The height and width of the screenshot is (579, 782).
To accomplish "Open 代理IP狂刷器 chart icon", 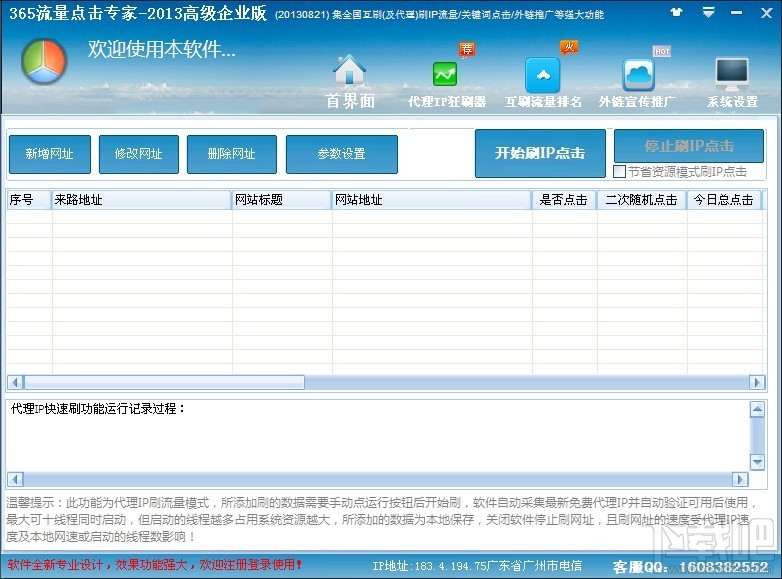I will (445, 75).
